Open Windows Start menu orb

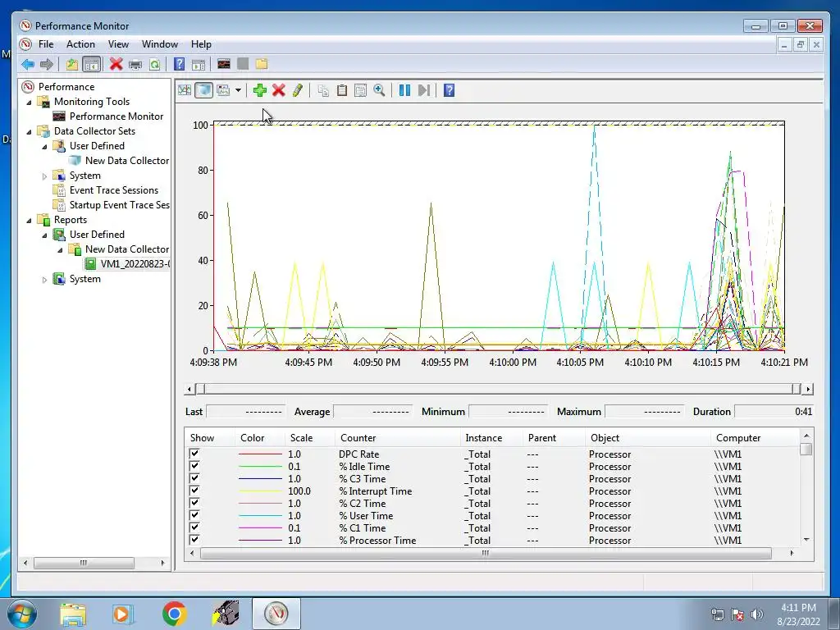pyautogui.click(x=21, y=614)
